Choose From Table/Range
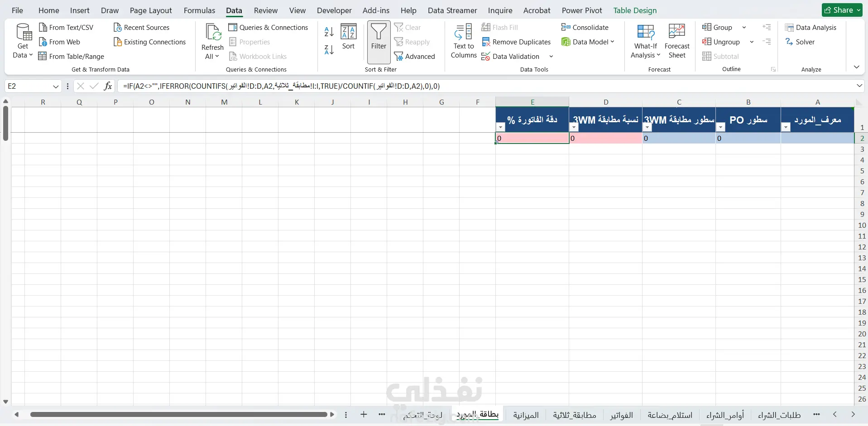This screenshot has height=426, width=868. 72,56
